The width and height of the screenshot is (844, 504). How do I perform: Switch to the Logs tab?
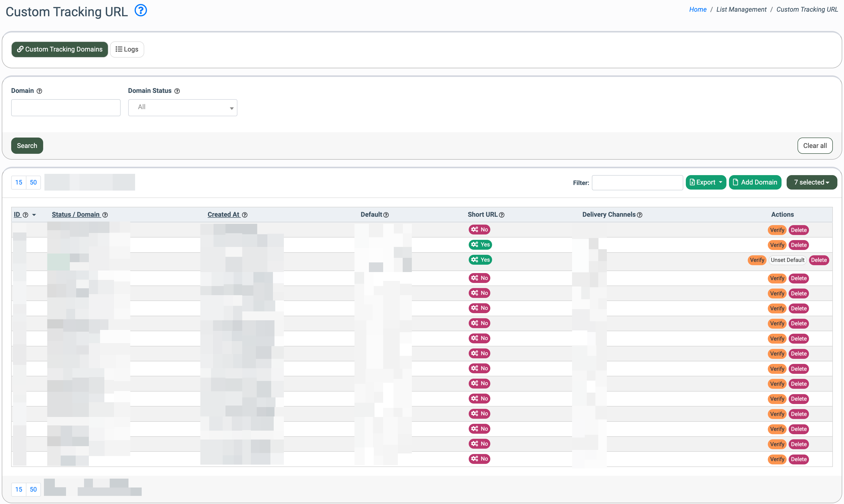click(127, 49)
